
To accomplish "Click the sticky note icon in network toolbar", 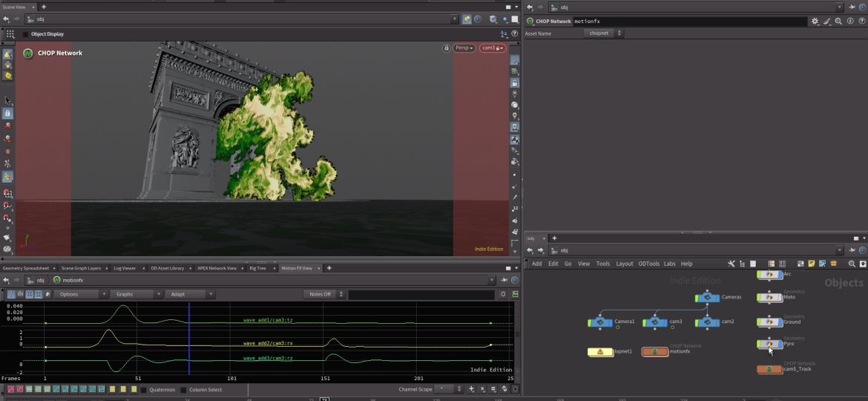I will 812,264.
